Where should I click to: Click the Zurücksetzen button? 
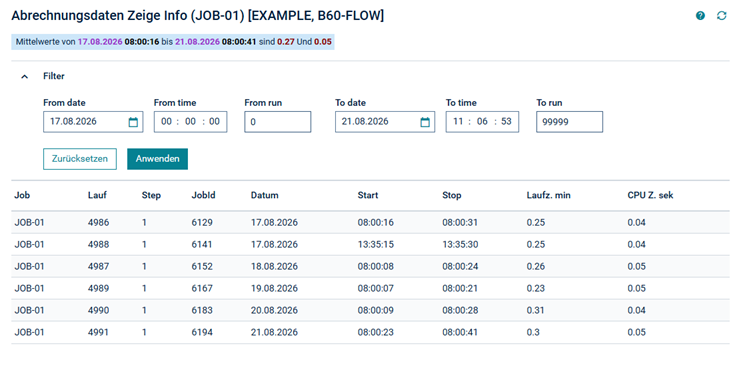(80, 159)
